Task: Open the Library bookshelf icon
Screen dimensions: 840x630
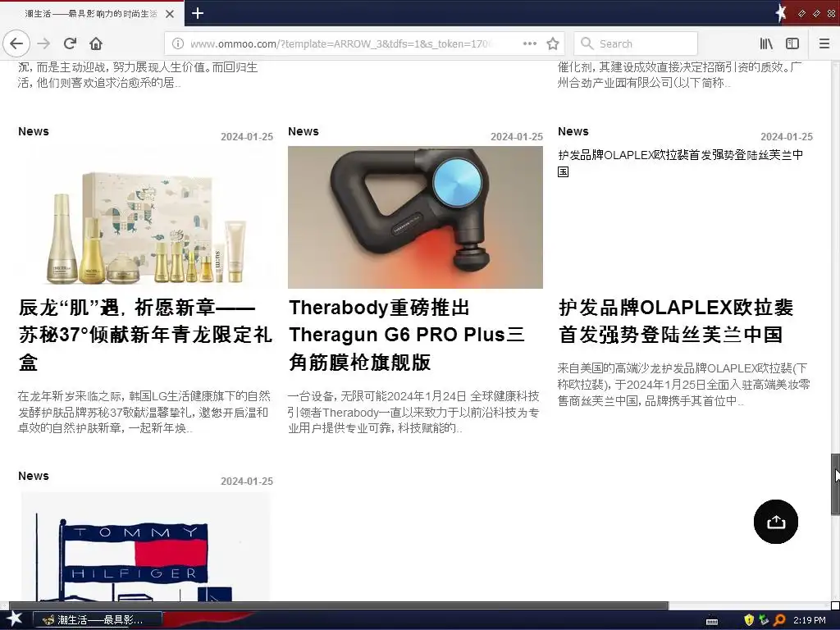Action: (766, 43)
